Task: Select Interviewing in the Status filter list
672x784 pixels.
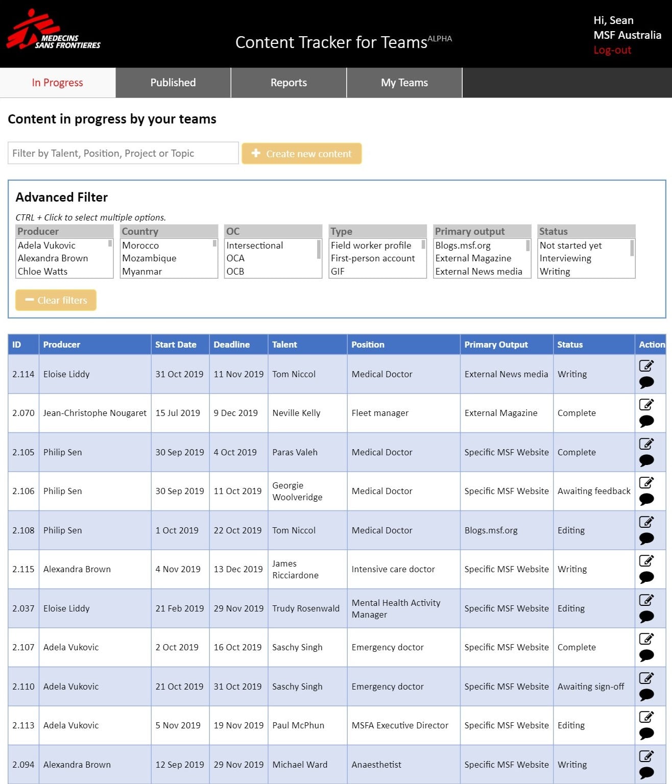Action: pos(565,258)
